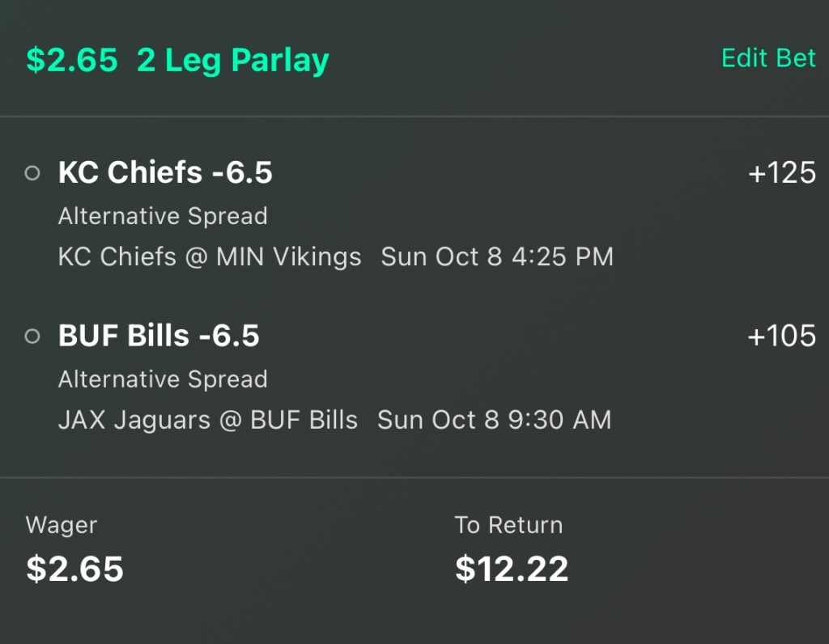This screenshot has width=829, height=644.
Task: Click the +125 odds for the Chiefs leg
Action: point(781,173)
